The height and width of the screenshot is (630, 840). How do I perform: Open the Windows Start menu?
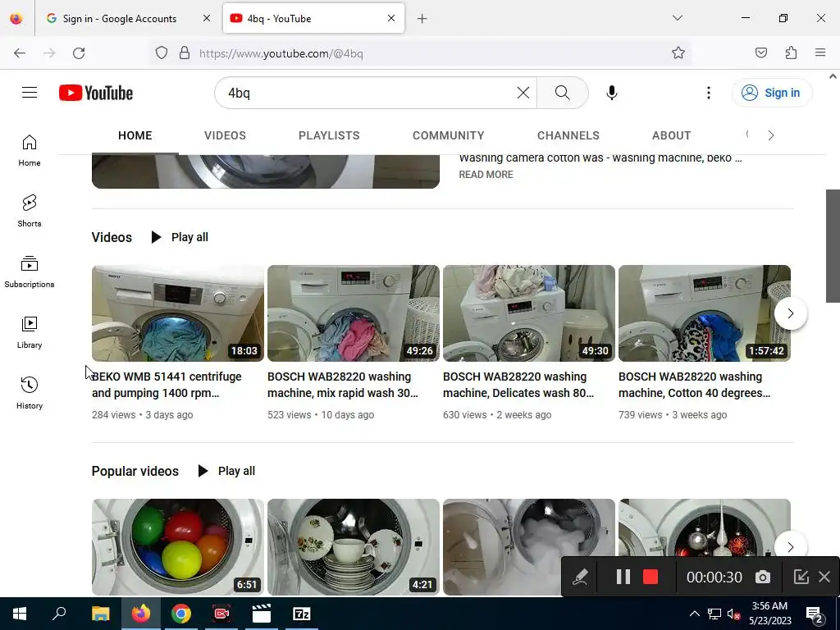tap(20, 614)
